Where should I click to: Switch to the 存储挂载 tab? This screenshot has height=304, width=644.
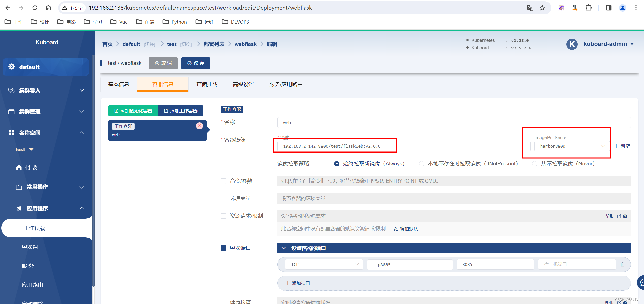click(207, 84)
